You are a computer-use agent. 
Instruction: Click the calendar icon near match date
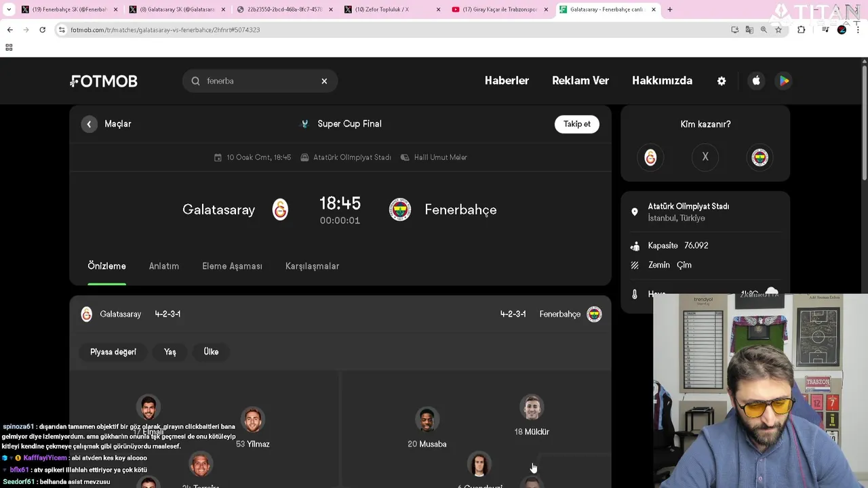click(x=218, y=157)
